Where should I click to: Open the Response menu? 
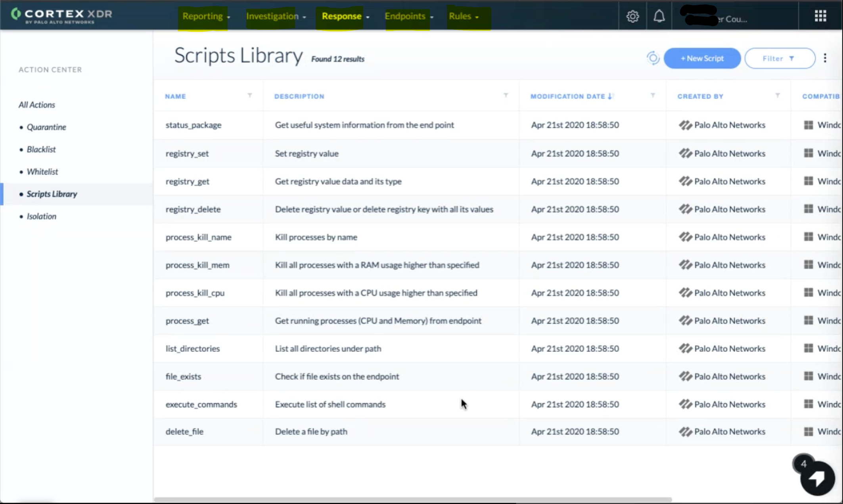coord(345,16)
